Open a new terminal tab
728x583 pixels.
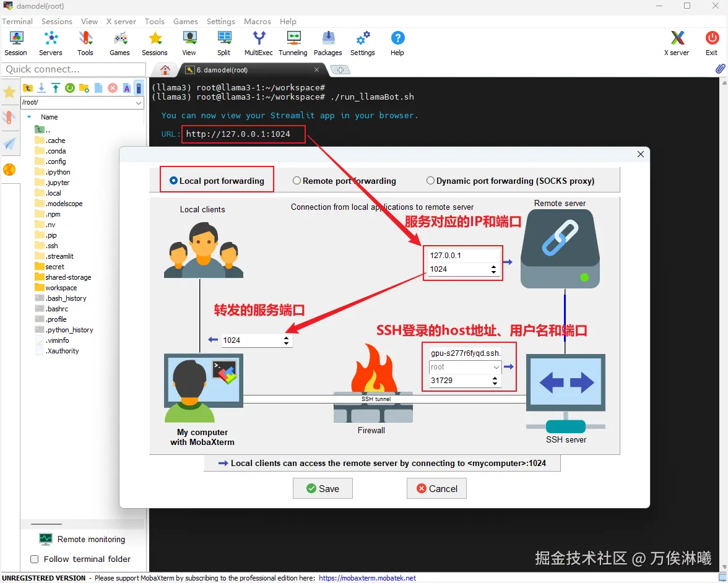tap(340, 69)
